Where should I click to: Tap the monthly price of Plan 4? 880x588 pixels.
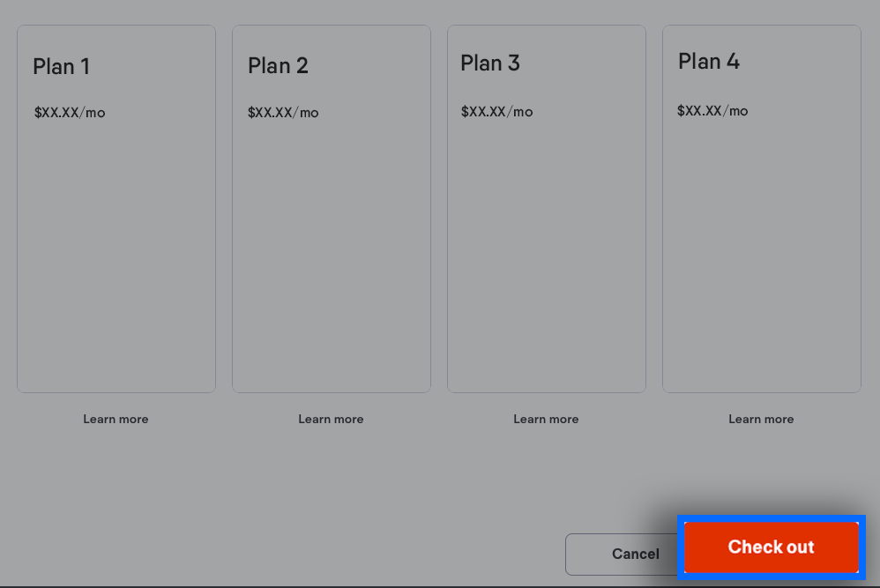point(712,111)
